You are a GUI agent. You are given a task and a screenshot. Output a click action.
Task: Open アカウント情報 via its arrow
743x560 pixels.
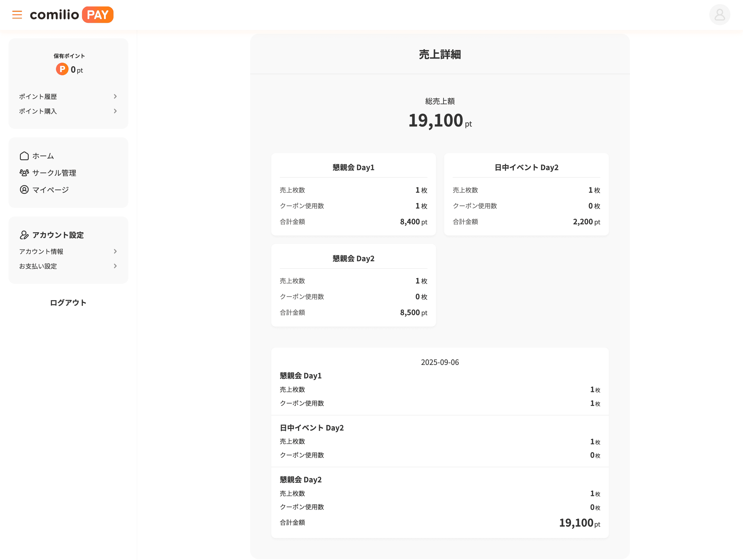pyautogui.click(x=115, y=251)
